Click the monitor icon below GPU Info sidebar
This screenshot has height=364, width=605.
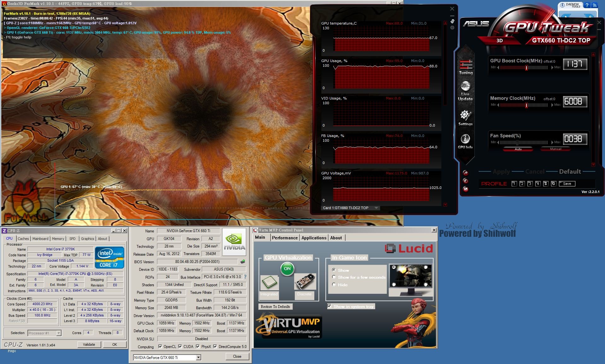(x=466, y=189)
